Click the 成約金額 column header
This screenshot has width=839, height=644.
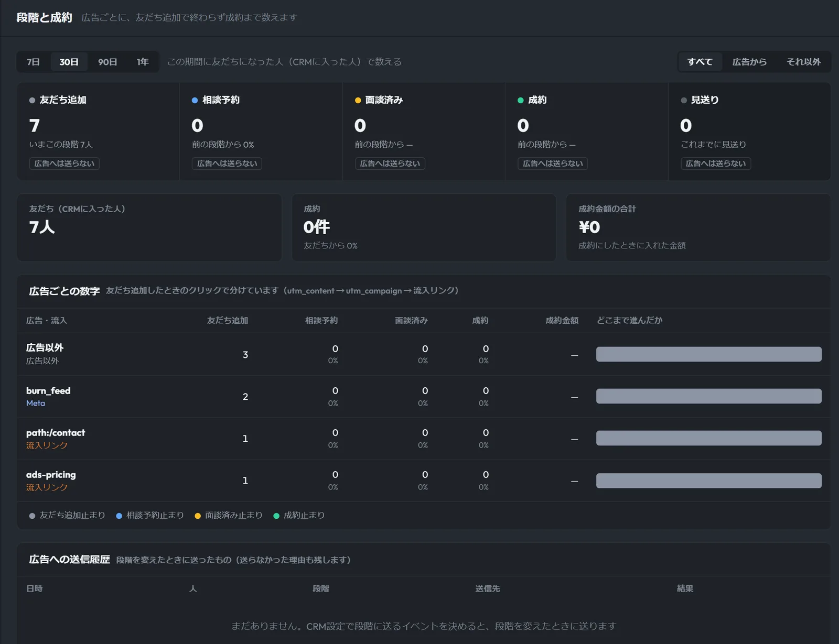(x=562, y=320)
